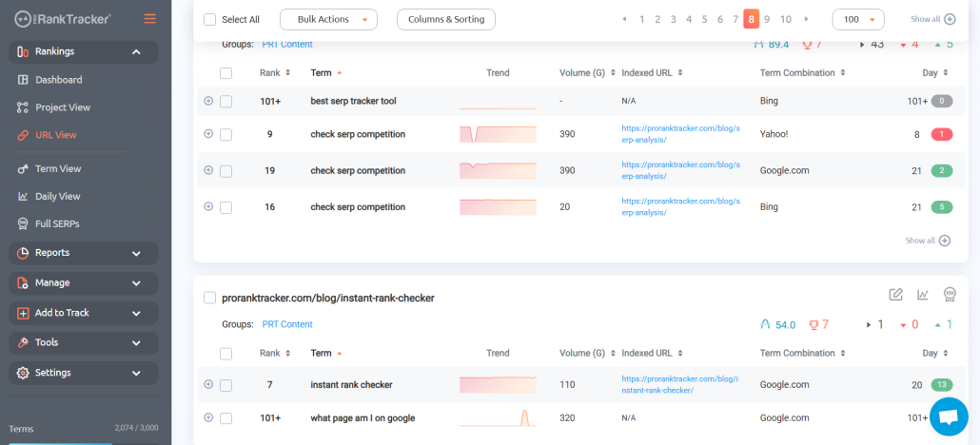This screenshot has width=980, height=445.
Task: Expand the Settings sidebar section
Action: (84, 373)
